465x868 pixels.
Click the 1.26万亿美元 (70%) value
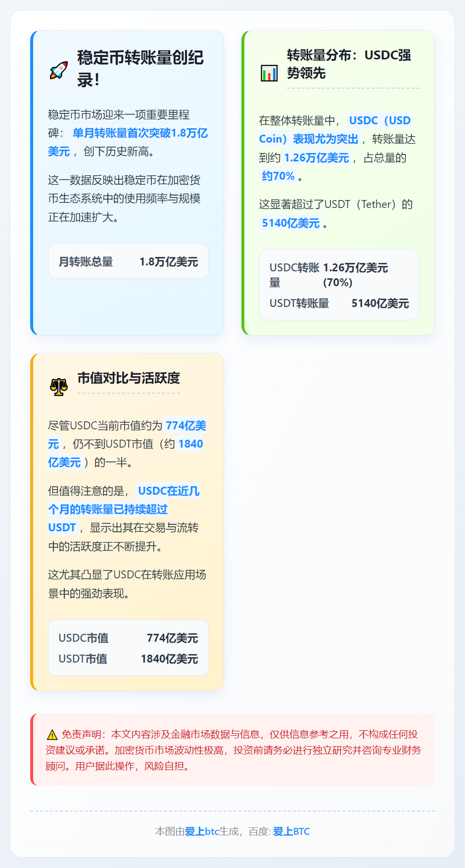(355, 275)
